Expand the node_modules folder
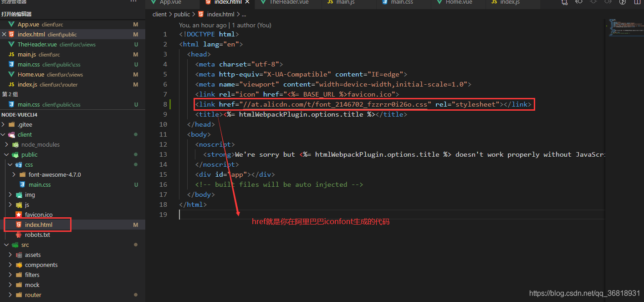This screenshot has height=302, width=644. point(73,144)
